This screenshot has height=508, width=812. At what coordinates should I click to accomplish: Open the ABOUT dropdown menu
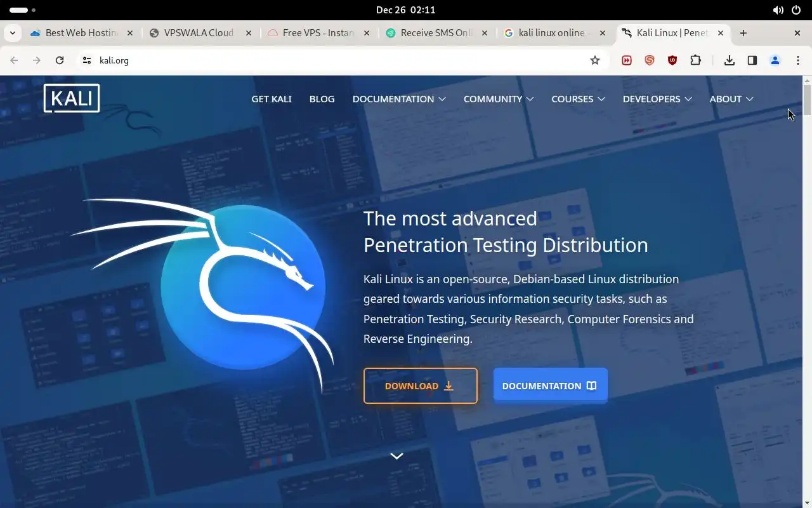pyautogui.click(x=731, y=99)
